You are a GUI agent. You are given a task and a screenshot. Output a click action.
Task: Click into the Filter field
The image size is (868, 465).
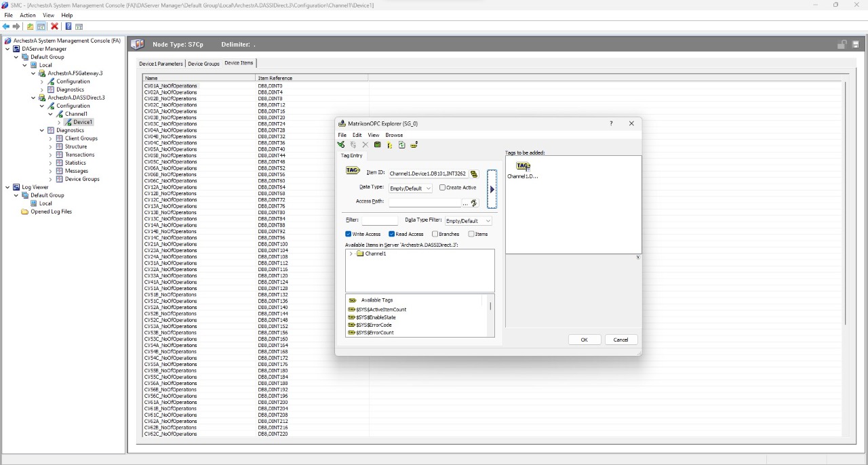click(380, 220)
